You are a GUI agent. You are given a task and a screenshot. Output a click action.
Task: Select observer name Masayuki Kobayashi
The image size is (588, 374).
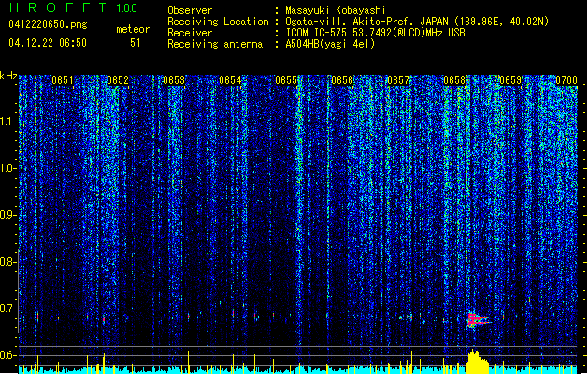[336, 10]
